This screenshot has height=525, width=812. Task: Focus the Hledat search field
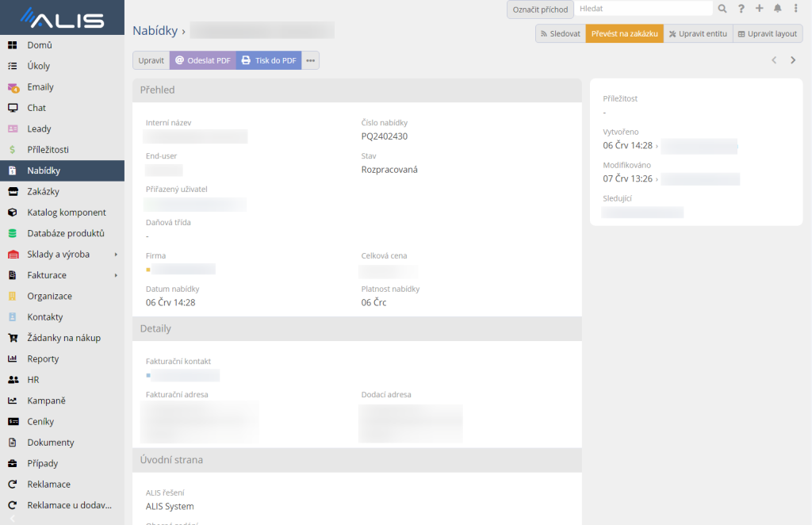tap(643, 9)
